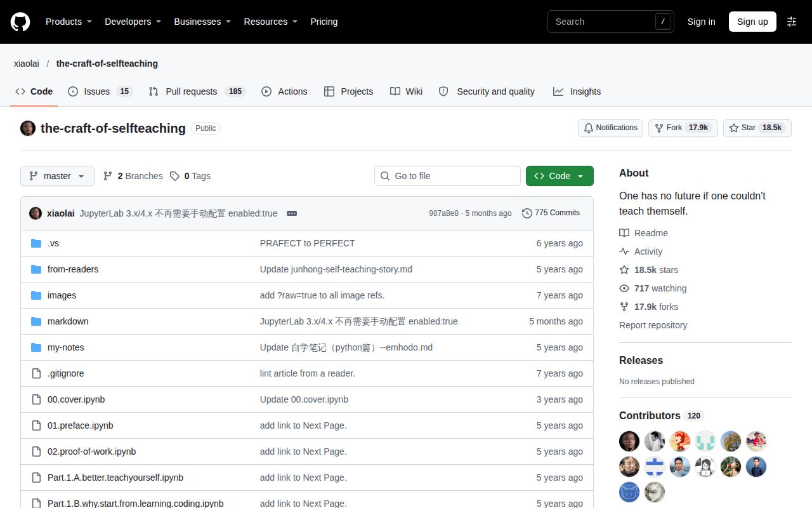Expand the Products menu
Screen dimensions: 812x508
tap(69, 22)
